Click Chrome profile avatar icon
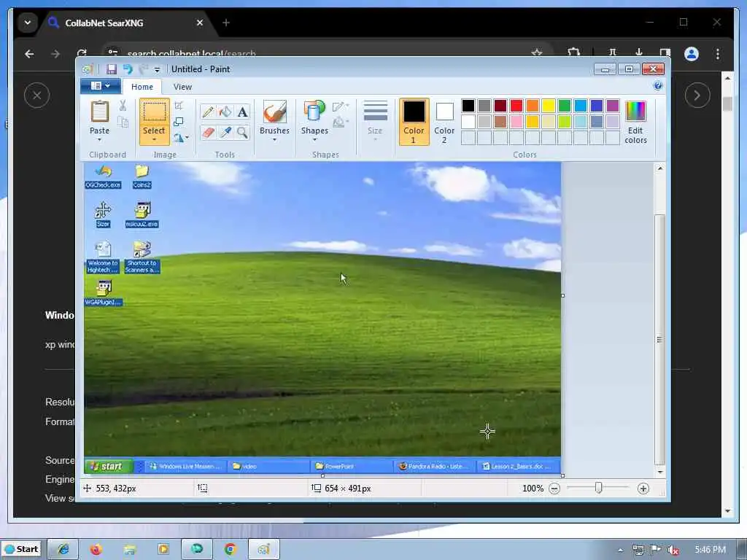The height and width of the screenshot is (560, 747). click(692, 54)
